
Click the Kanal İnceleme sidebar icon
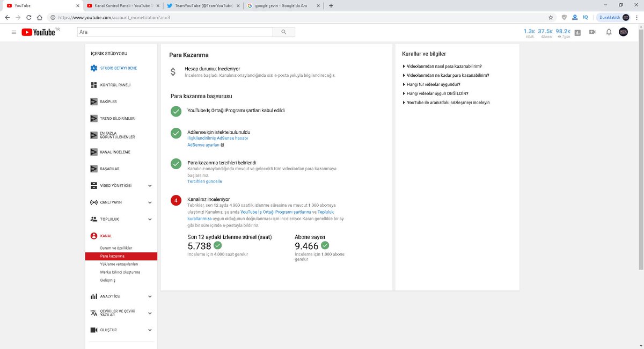94,152
